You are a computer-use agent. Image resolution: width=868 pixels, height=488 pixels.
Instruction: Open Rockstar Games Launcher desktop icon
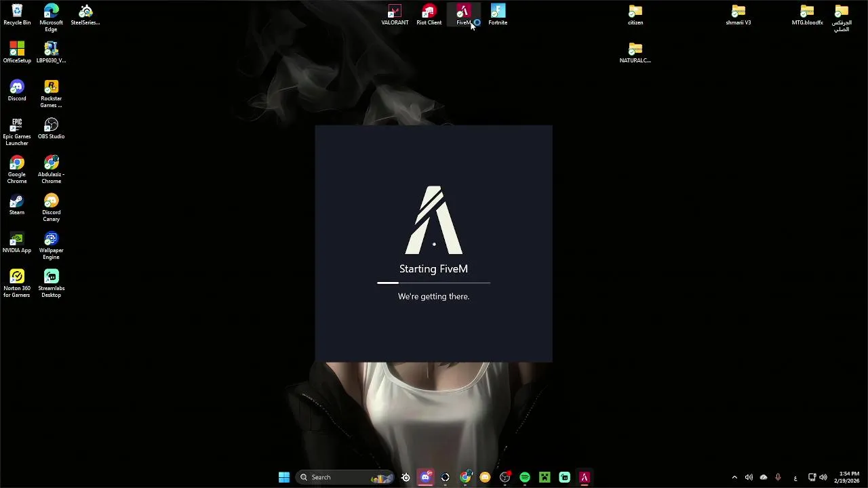click(51, 94)
